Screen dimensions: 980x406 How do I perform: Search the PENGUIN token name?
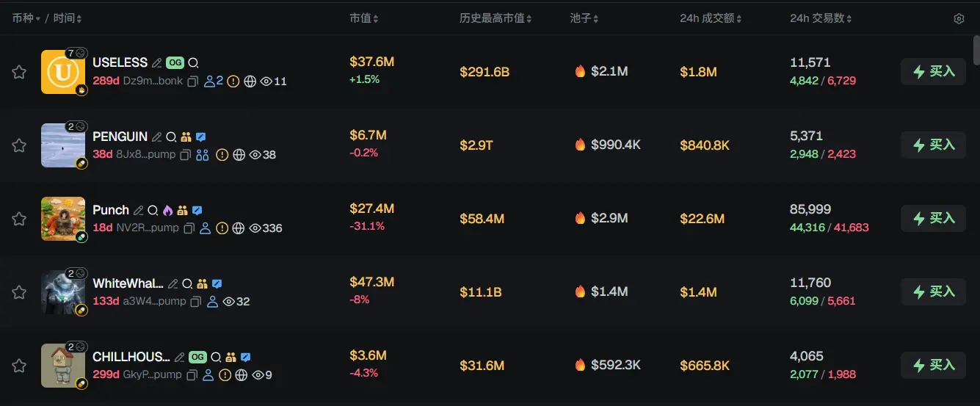pos(171,137)
